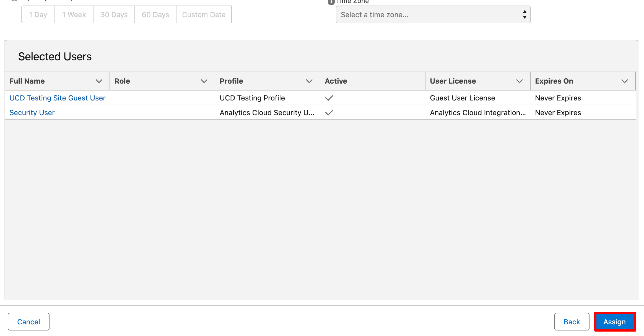Open Full Name column sort chevron
Image resolution: width=644 pixels, height=336 pixels.
coord(99,81)
